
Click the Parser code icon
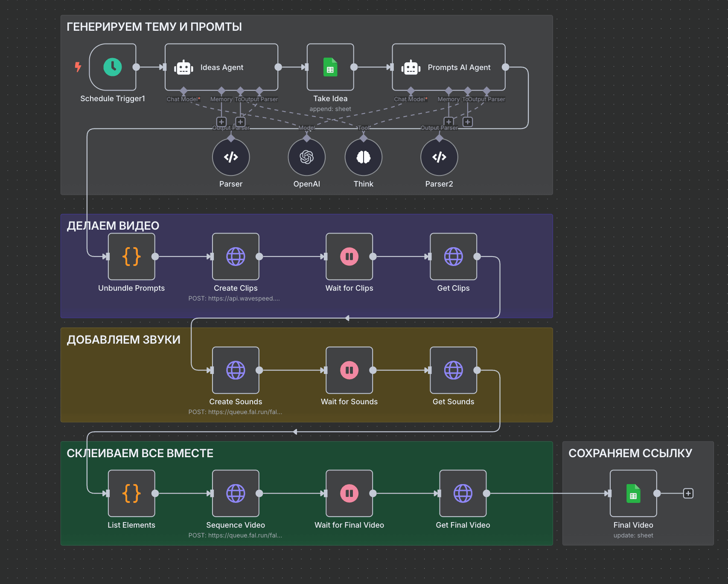(230, 157)
